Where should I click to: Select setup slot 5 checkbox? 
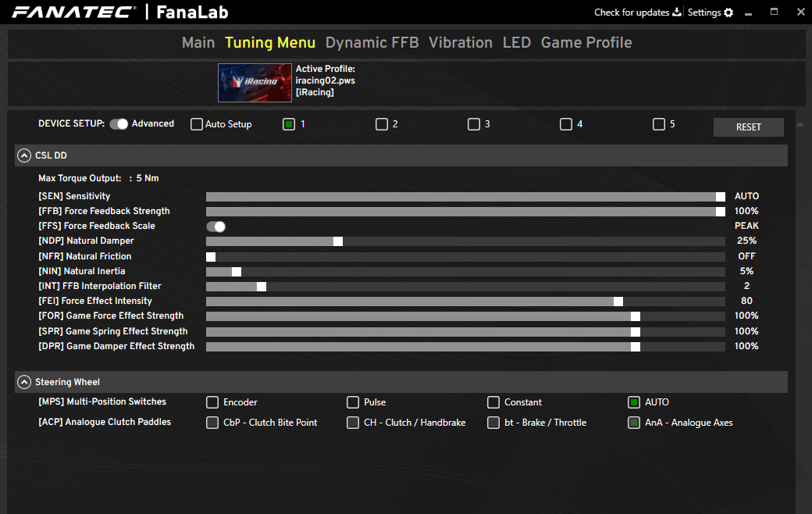pos(659,124)
